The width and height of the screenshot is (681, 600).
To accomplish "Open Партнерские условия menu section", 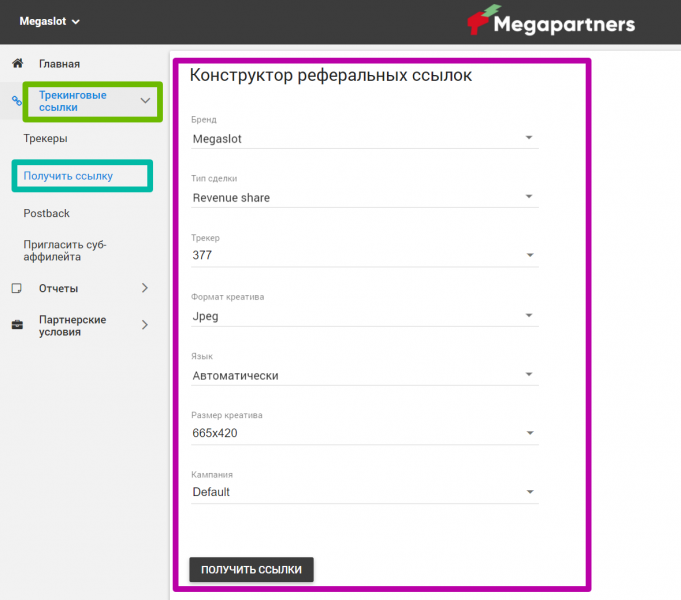I will (x=72, y=325).
